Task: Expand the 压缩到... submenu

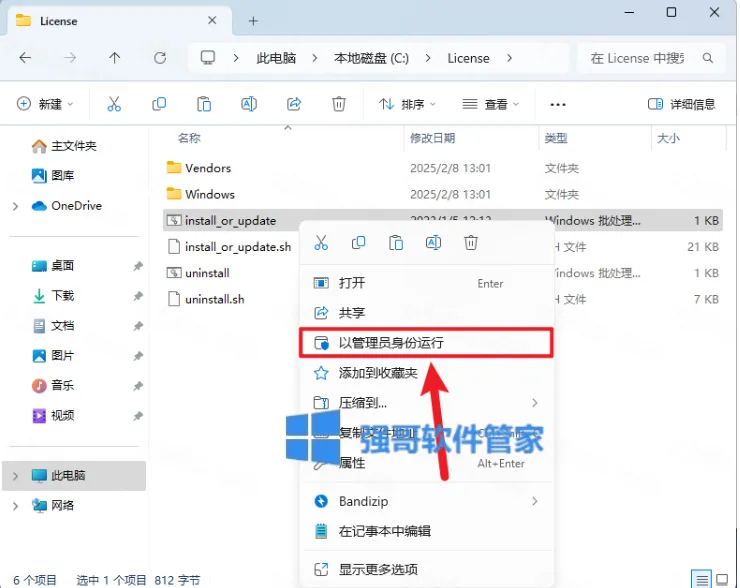Action: pos(426,403)
